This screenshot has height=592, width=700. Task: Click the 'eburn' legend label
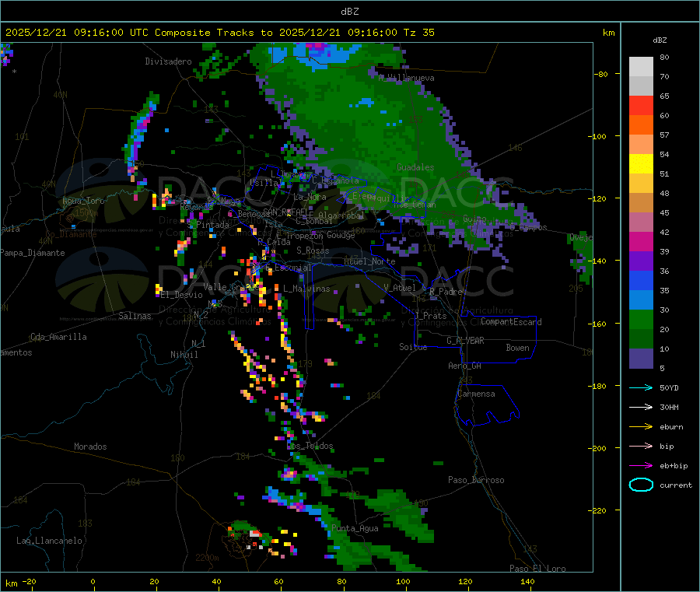point(671,427)
